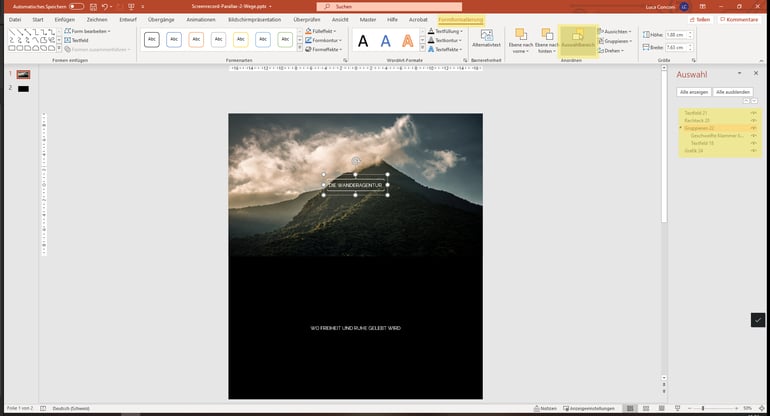The image size is (770, 416).
Task: Open the Texteffekte dropdown
Action: [x=445, y=50]
